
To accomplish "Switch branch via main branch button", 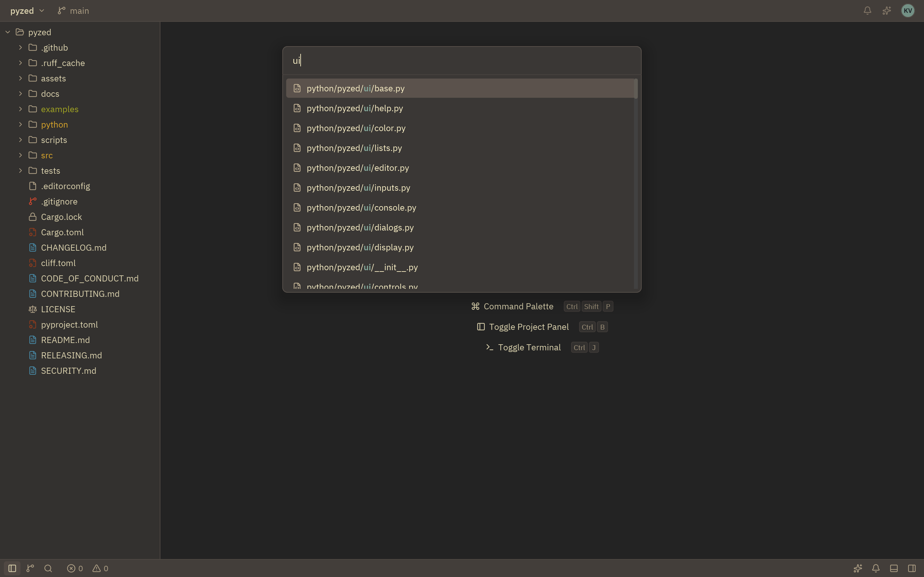I will [x=73, y=11].
